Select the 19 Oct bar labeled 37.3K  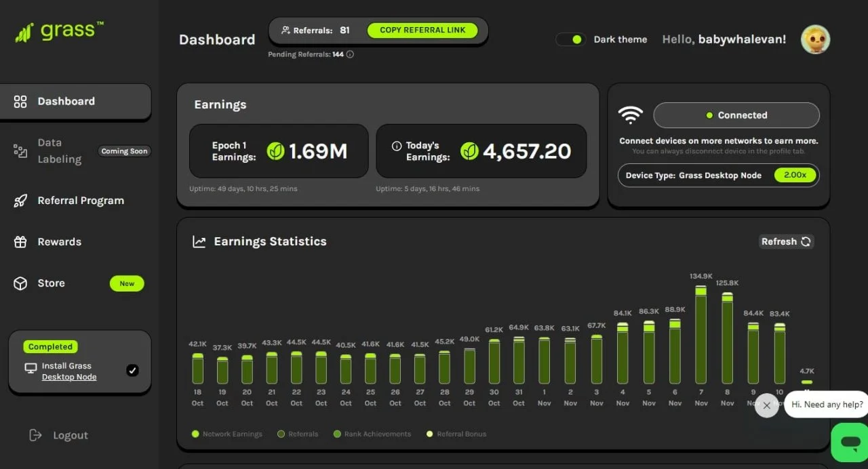click(222, 371)
